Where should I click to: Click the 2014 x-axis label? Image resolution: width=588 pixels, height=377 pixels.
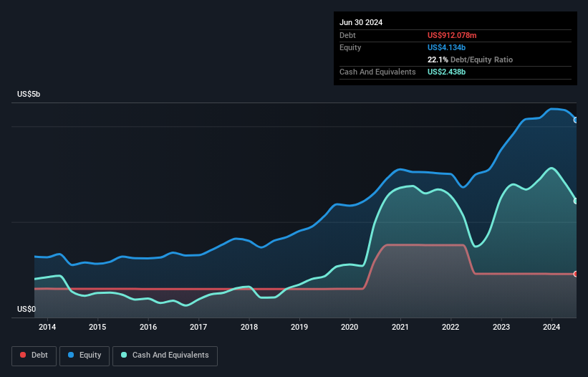pyautogui.click(x=47, y=327)
